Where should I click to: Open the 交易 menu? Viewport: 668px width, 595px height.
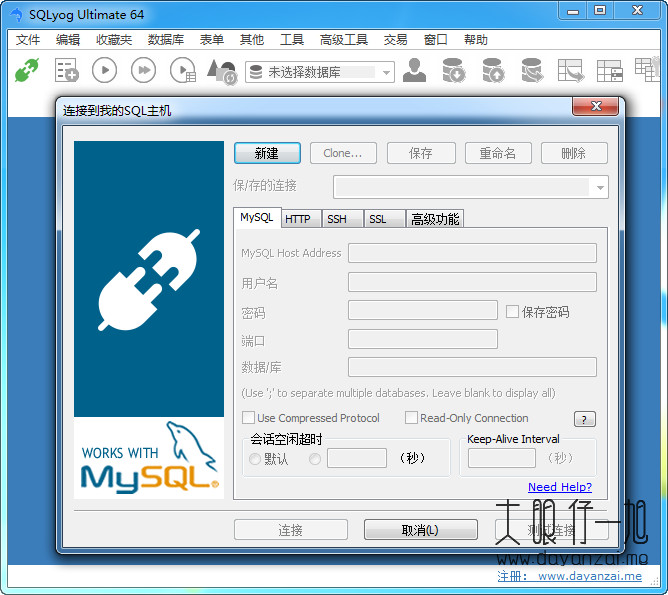[395, 40]
